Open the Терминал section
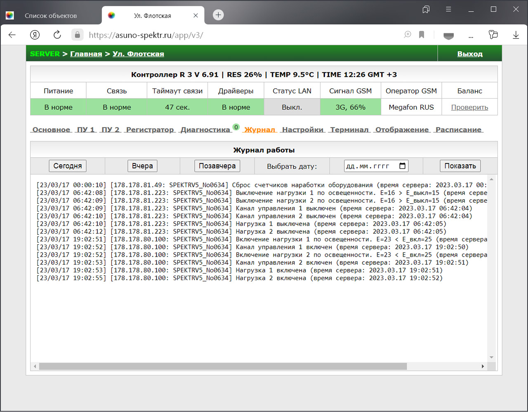The image size is (528, 420). point(349,130)
